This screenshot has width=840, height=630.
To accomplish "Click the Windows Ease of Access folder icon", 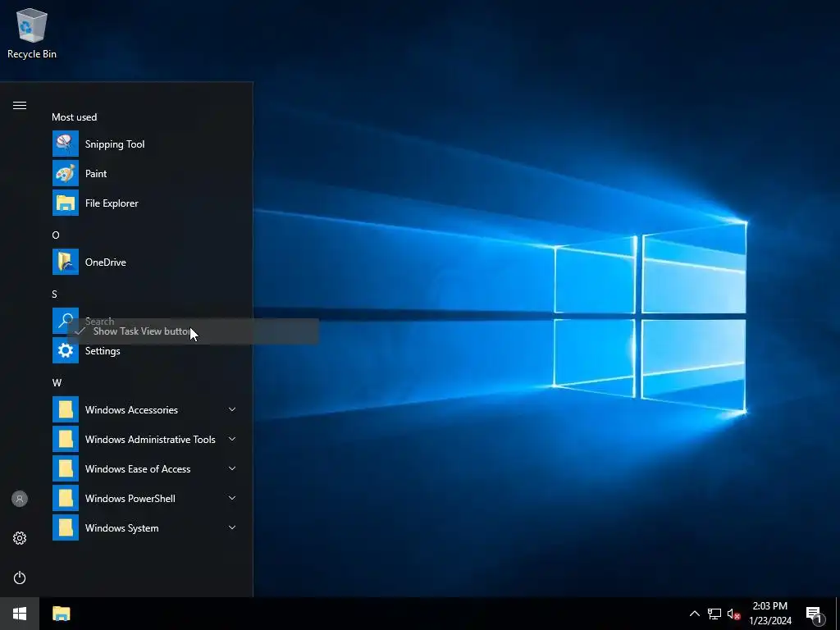I will coord(66,468).
